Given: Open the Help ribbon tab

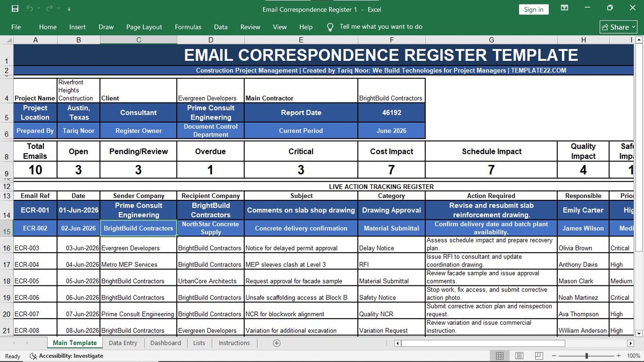Looking at the screenshot, I should 306,27.
